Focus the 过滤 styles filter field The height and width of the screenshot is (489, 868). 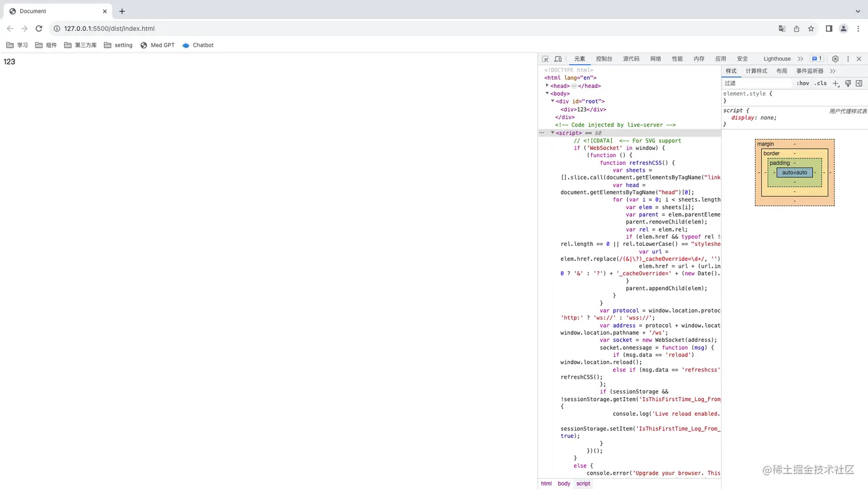click(x=757, y=83)
